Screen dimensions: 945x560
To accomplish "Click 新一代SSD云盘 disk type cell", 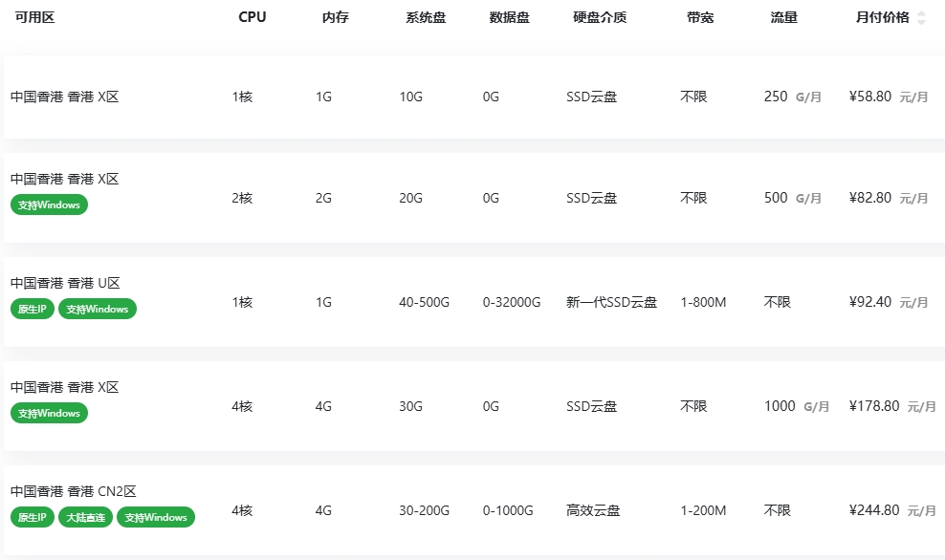I will 611,302.
